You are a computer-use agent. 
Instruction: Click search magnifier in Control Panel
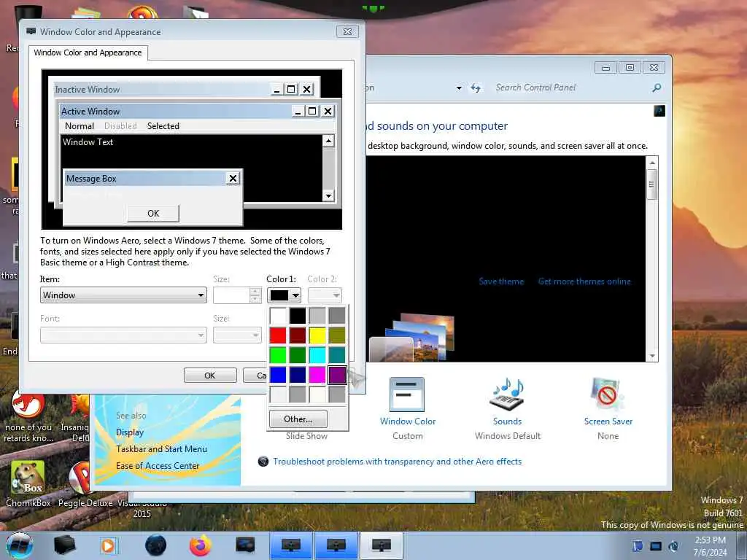coord(657,87)
